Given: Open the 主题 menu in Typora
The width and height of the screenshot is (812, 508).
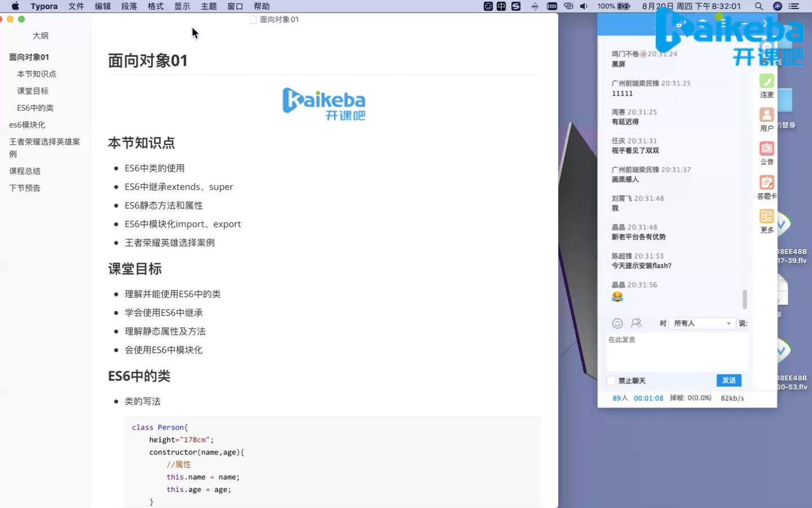Looking at the screenshot, I should click(209, 6).
